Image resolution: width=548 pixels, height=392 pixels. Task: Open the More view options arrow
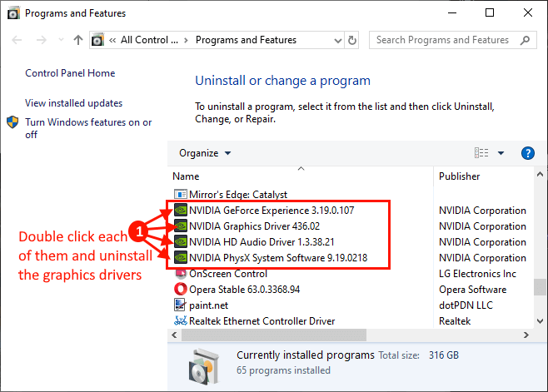click(501, 153)
